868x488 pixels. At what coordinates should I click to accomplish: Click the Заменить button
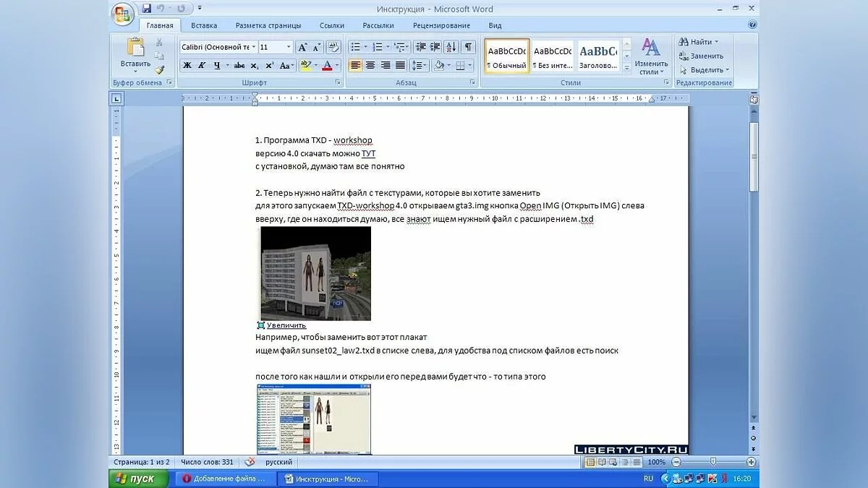(701, 56)
